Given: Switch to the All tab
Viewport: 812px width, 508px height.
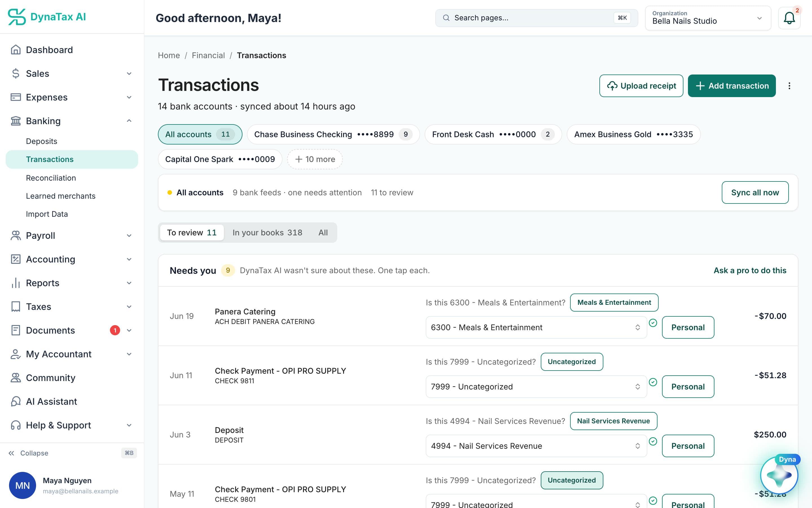Looking at the screenshot, I should pos(323,233).
